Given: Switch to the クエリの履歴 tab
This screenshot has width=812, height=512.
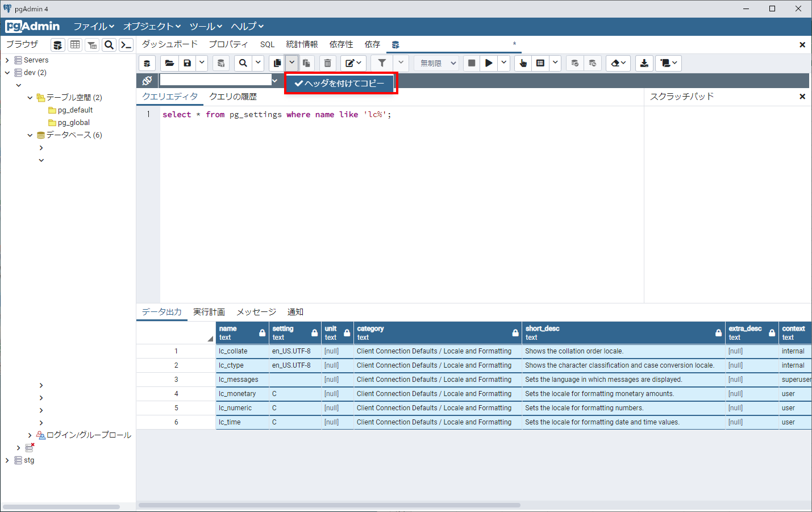Looking at the screenshot, I should [233, 97].
